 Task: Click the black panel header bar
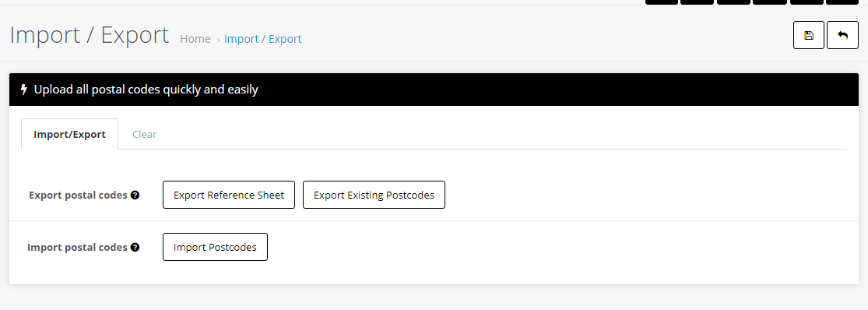[x=434, y=89]
